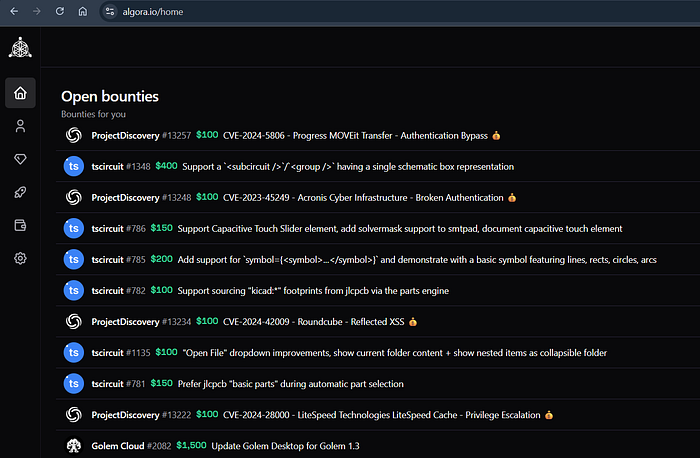Click the Algora logo in sidebar
This screenshot has width=700, height=458.
point(20,47)
